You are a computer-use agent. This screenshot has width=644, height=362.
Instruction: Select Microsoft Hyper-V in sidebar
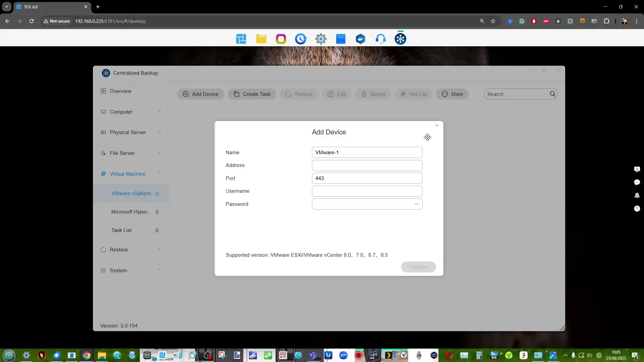[x=131, y=212]
